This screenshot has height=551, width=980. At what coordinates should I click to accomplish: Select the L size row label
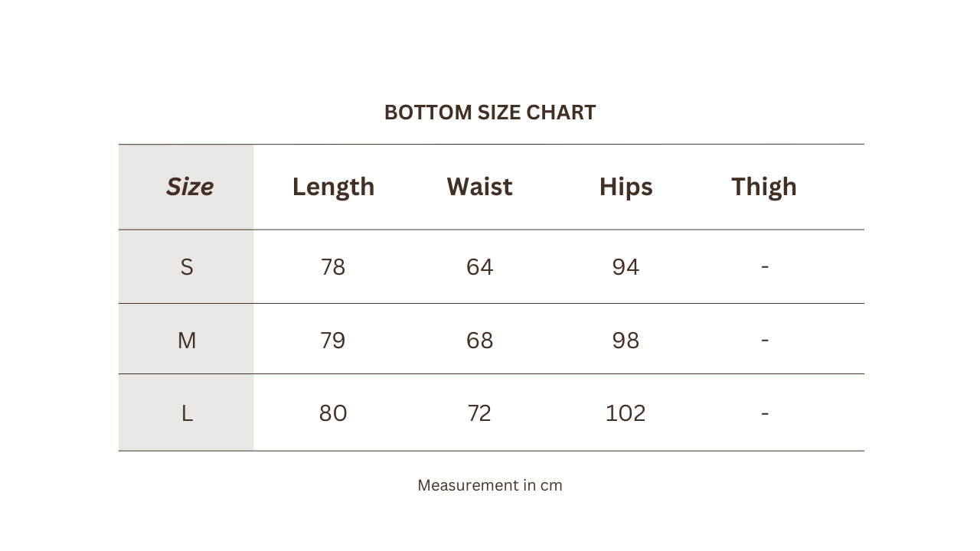tap(187, 413)
